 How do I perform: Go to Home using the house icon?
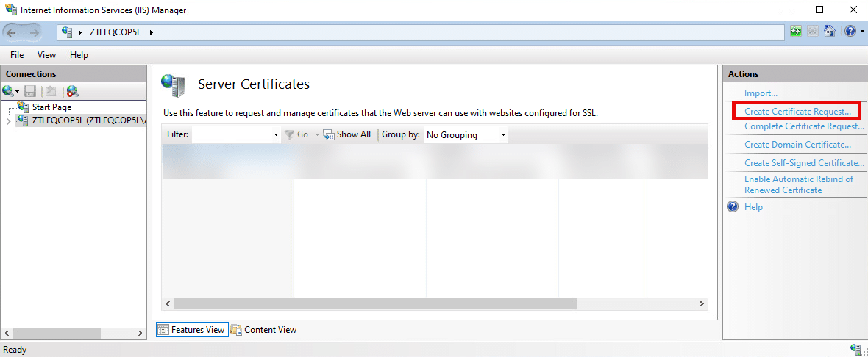[829, 32]
